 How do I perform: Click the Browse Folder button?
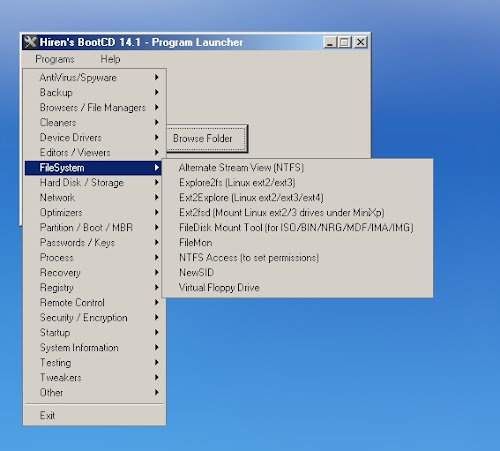coord(207,138)
